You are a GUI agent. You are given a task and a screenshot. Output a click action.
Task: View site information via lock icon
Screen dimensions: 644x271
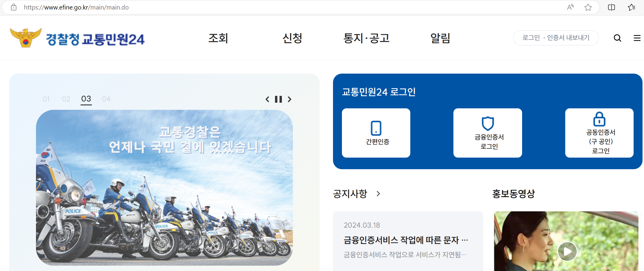(14, 7)
